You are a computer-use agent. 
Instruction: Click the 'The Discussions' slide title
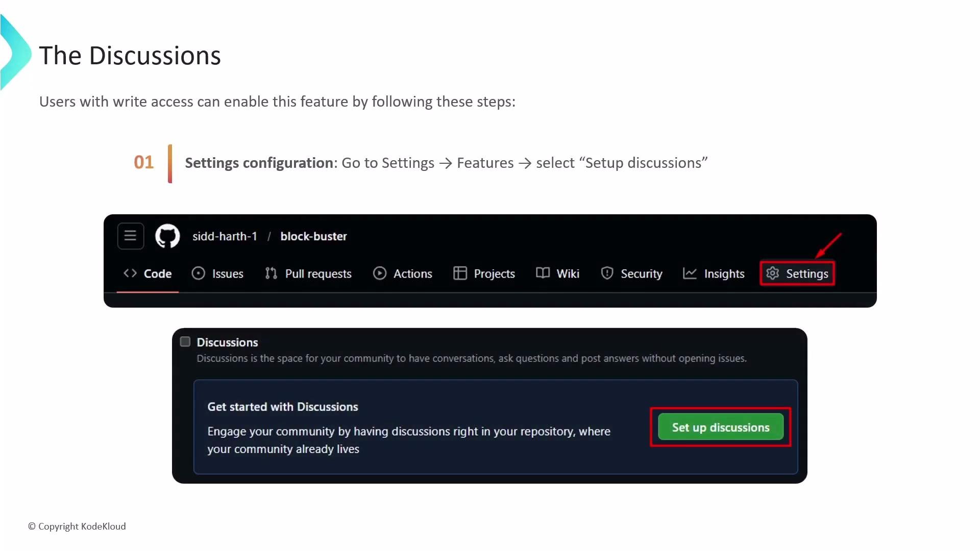pos(130,56)
